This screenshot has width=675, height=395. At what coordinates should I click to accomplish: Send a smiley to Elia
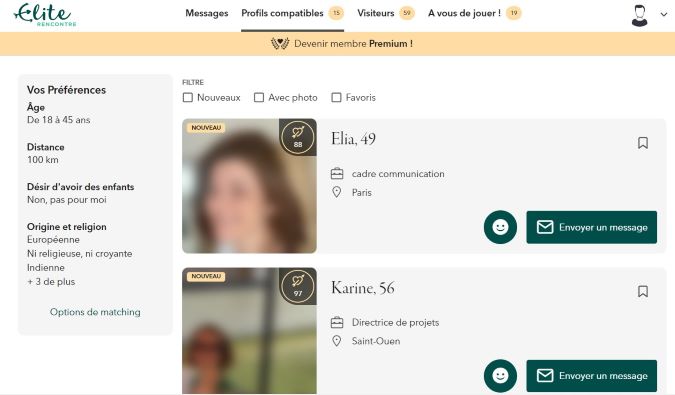[500, 227]
